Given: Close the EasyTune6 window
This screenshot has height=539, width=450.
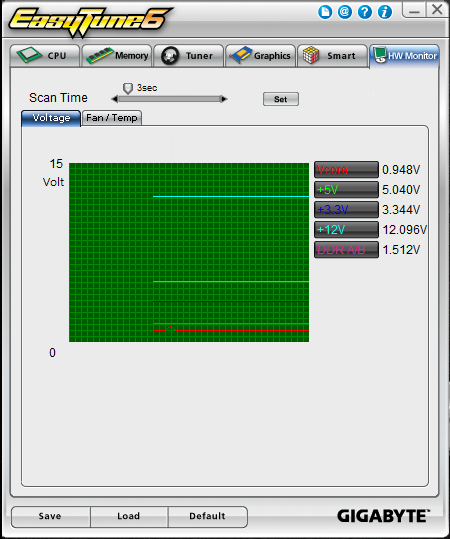Looking at the screenshot, I should coord(437,10).
